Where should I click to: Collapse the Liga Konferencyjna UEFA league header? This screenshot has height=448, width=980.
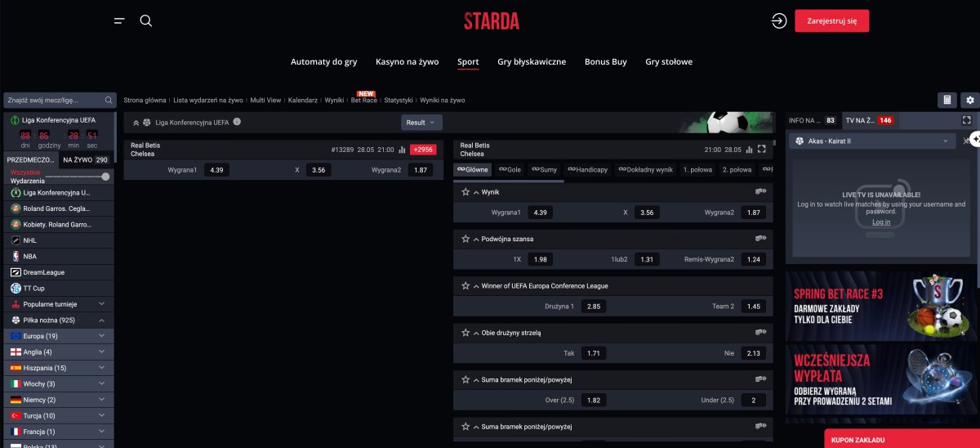pos(136,123)
